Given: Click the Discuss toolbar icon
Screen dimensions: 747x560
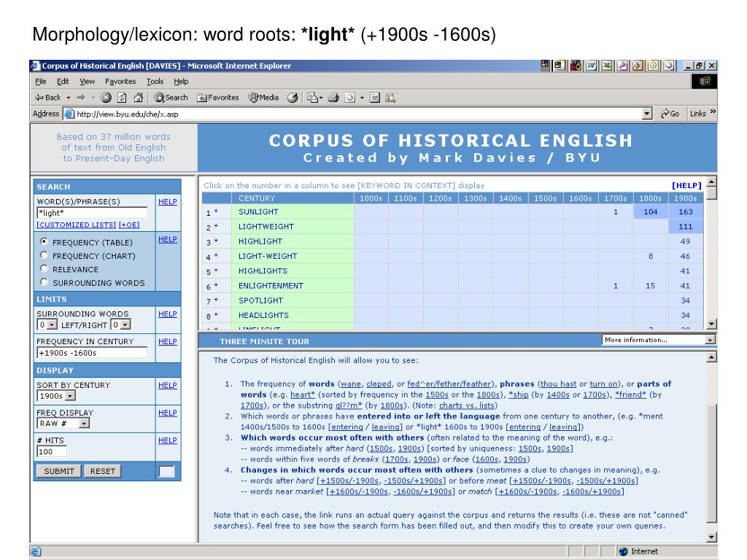Looking at the screenshot, I should point(375,98).
